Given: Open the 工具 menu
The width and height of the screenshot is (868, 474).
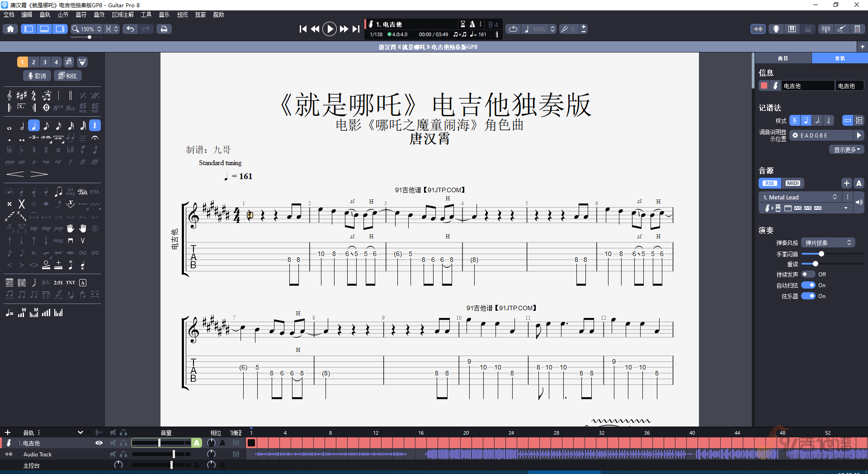Looking at the screenshot, I should click(x=146, y=14).
